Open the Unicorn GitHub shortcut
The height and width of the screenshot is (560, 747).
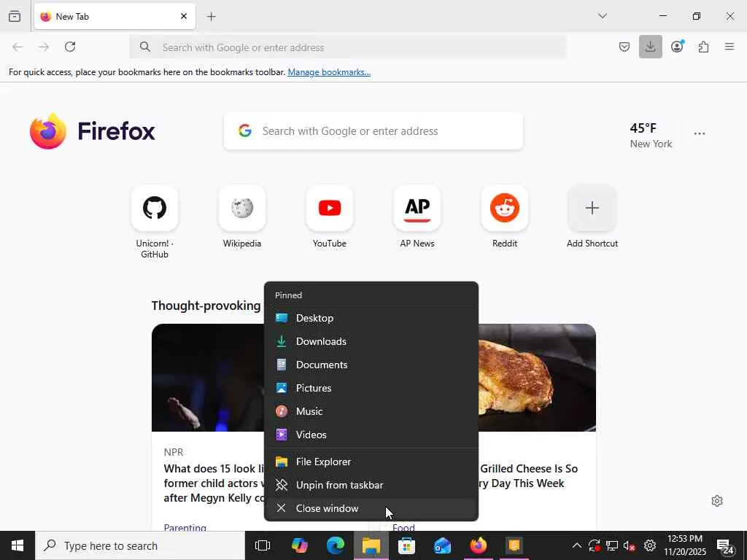[x=155, y=222]
